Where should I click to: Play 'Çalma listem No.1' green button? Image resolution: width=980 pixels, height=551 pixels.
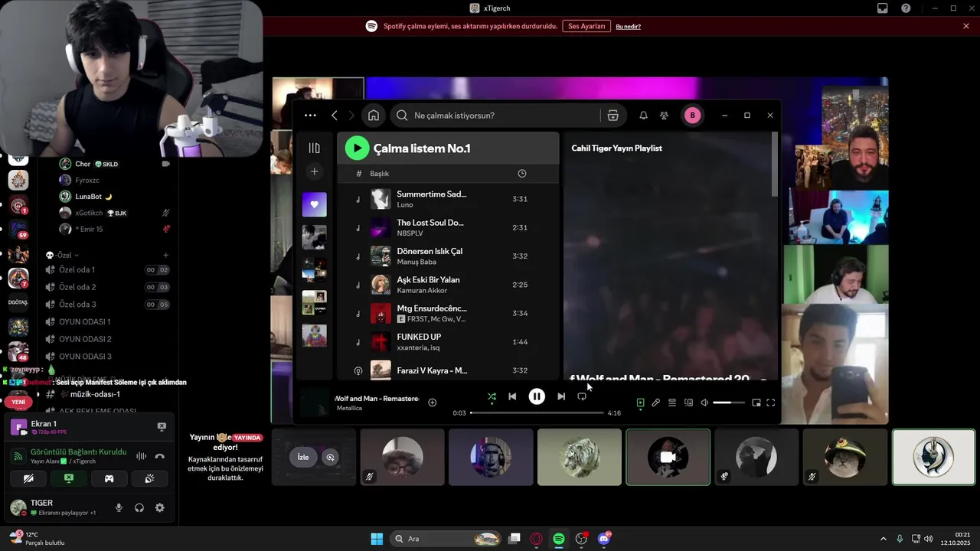point(357,148)
